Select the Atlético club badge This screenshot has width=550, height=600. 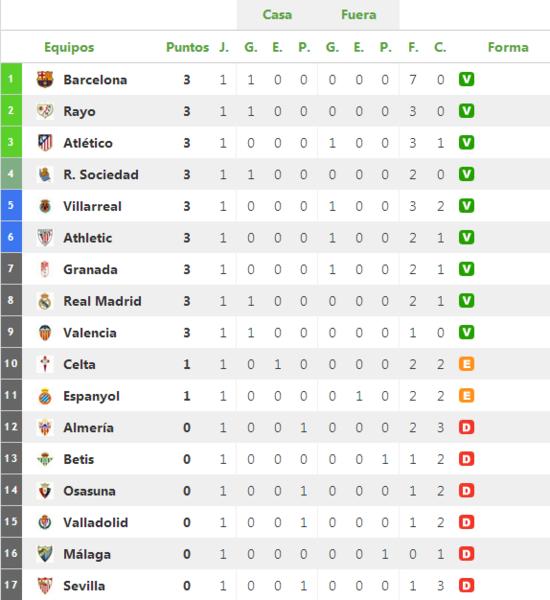[x=45, y=143]
